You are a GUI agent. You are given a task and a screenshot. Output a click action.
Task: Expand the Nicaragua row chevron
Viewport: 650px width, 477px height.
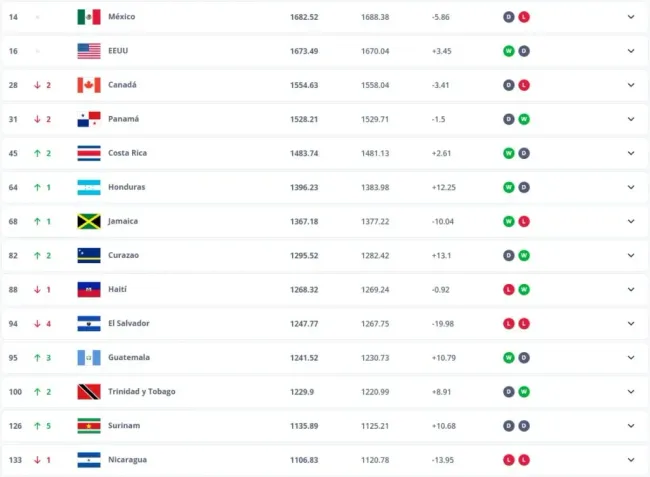pyautogui.click(x=630, y=459)
